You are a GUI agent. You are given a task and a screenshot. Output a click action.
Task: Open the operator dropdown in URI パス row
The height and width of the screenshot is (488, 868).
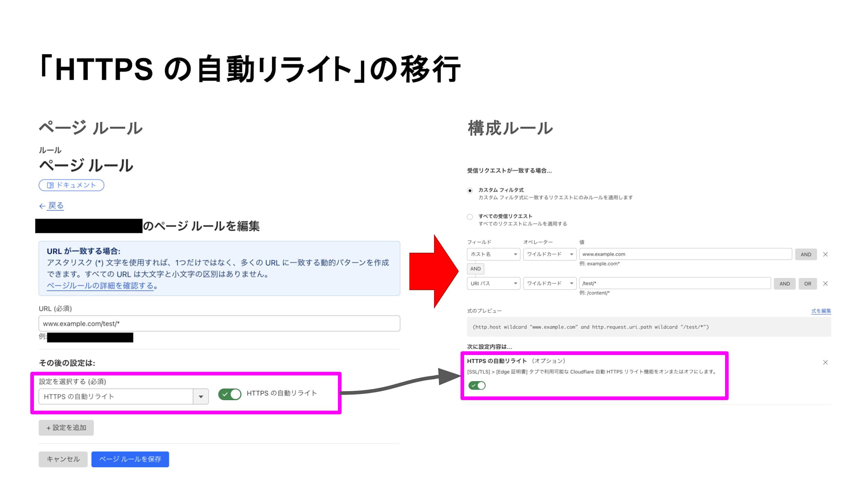[550, 284]
